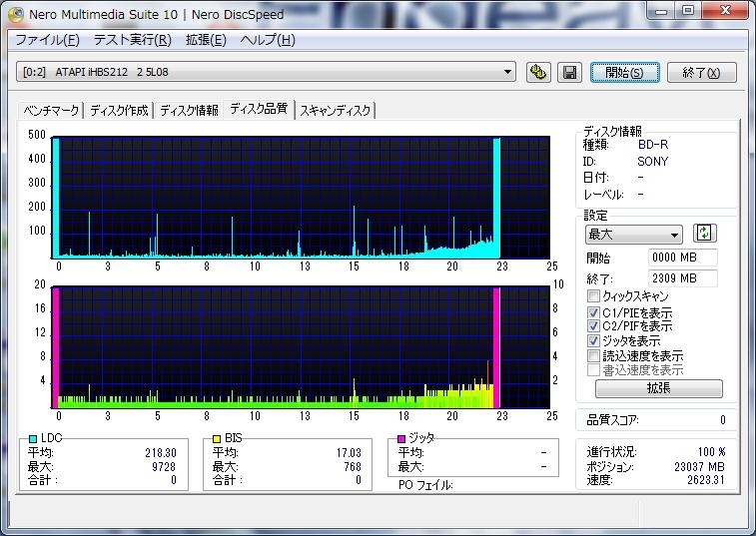Switch to the ベンチマーク tab
This screenshot has height=536, width=756.
(51, 111)
